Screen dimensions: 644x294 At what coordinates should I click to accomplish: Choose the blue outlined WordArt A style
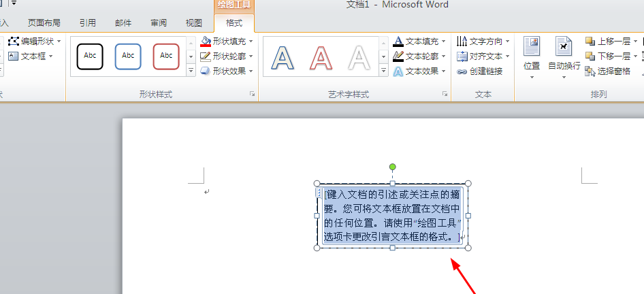coord(283,57)
